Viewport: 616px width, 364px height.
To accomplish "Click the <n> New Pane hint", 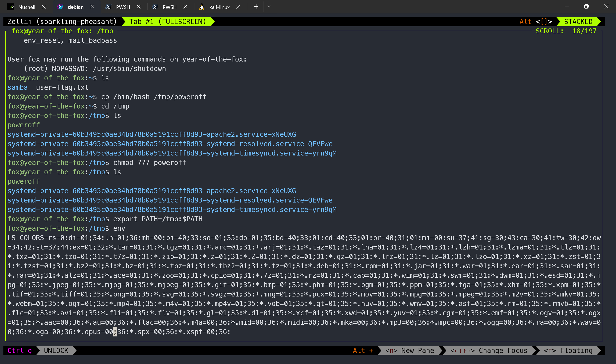I will click(x=410, y=351).
